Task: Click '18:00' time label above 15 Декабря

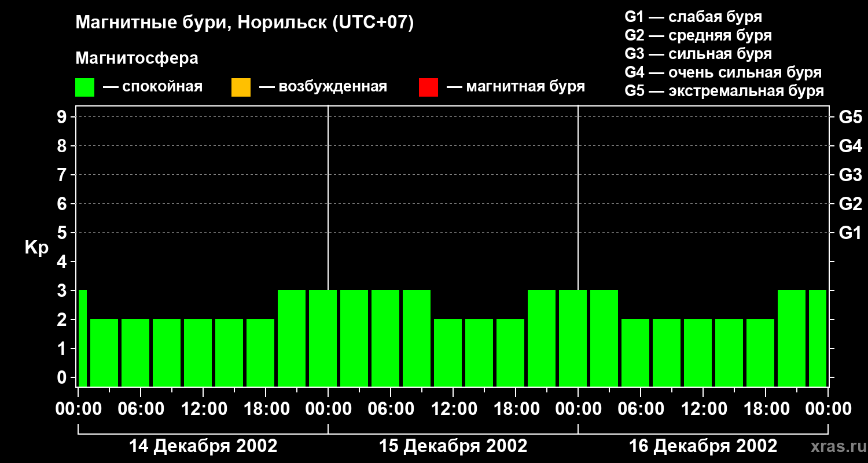Action: pyautogui.click(x=516, y=409)
